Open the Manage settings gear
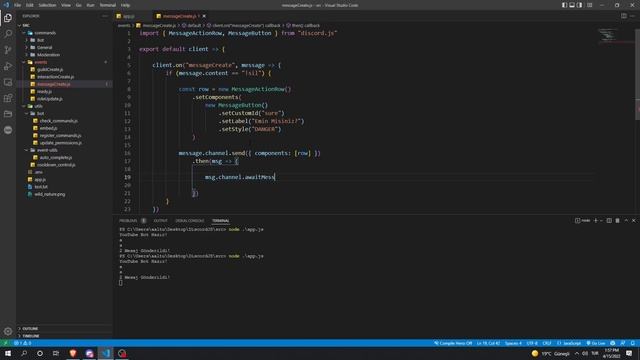The width and height of the screenshot is (640, 360). 8,331
